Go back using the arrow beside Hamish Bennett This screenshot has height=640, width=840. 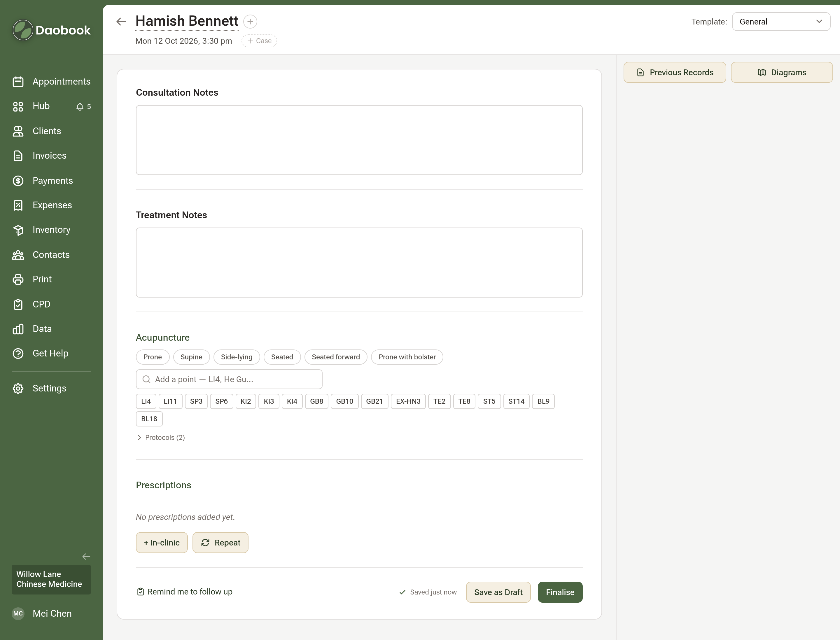point(121,22)
